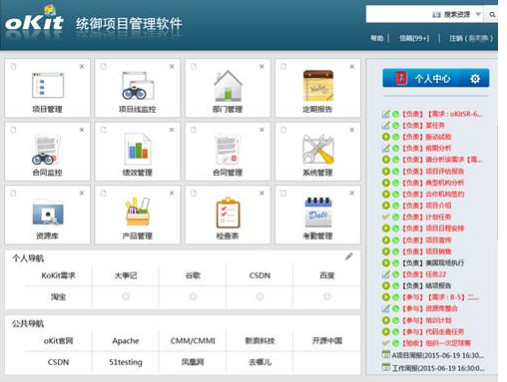Screen dimensions: 507x382
Task: Click the checkmark icon beside 计划任务
Action: coord(386,217)
